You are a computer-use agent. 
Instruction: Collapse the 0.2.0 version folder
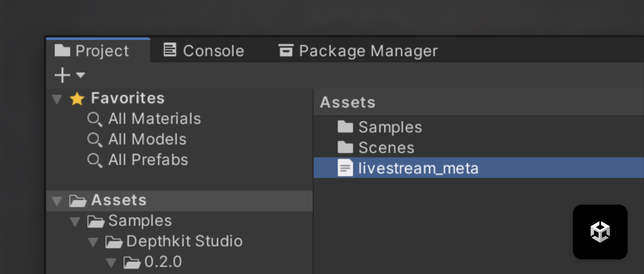(x=111, y=262)
